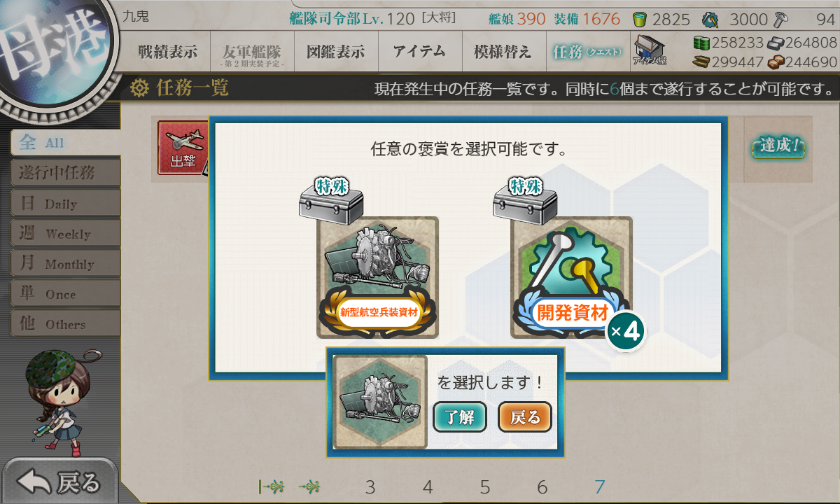Open the 戦績表示 menu tab

168,51
